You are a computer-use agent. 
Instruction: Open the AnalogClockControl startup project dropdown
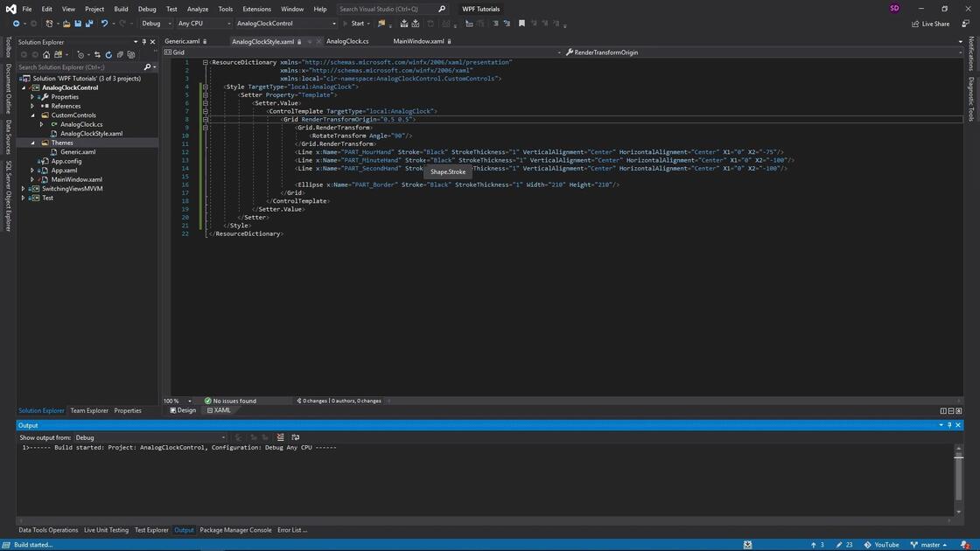[286, 24]
